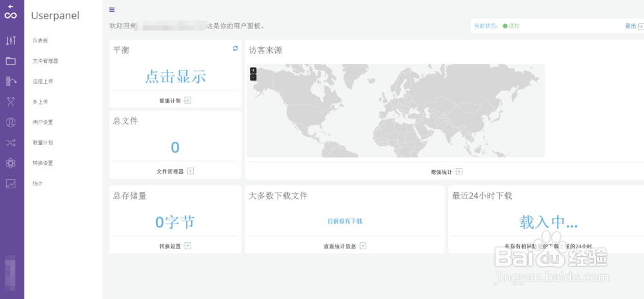This screenshot has height=299, width=644.
Task: Toggle the hamburger menu icon
Action: point(111,10)
